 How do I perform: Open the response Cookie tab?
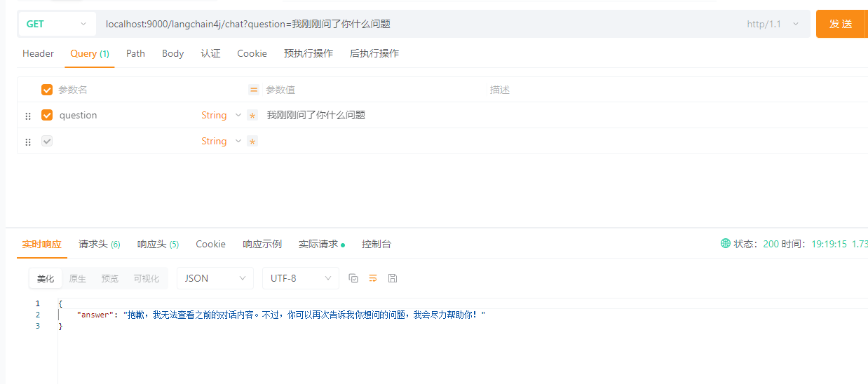210,244
